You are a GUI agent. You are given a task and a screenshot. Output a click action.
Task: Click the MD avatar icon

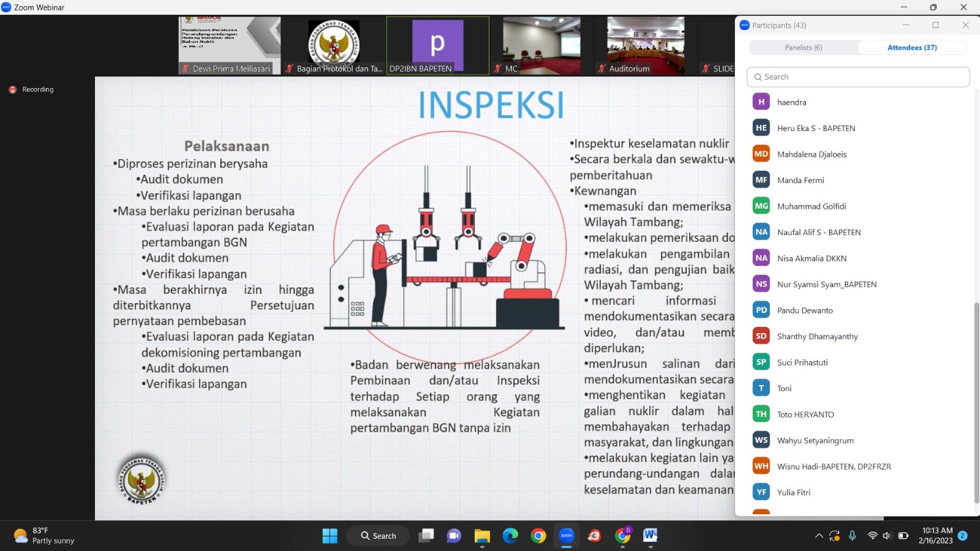761,154
